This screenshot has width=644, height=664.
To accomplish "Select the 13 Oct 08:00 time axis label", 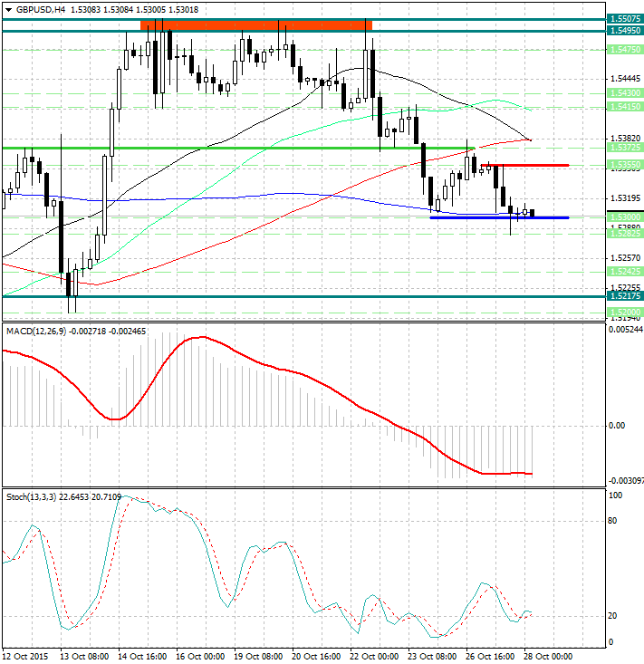I will (84, 657).
